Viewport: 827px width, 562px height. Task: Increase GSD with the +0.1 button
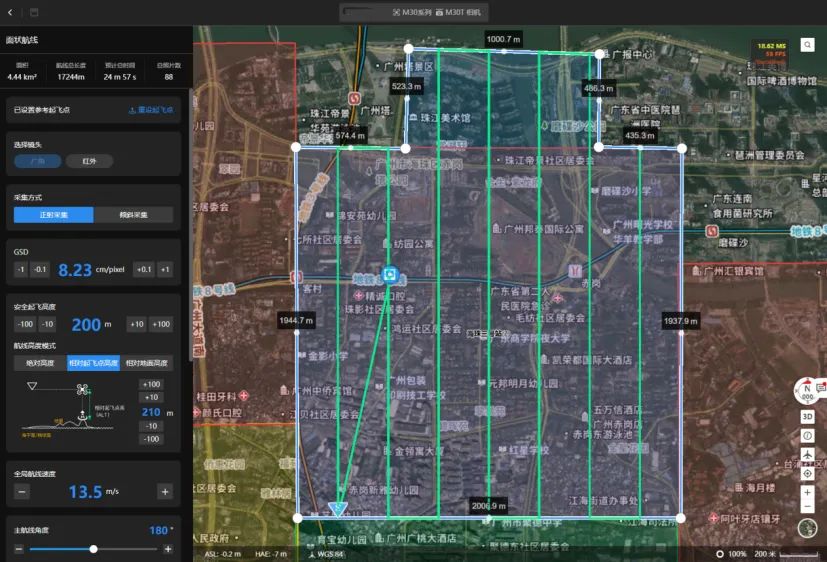click(144, 269)
